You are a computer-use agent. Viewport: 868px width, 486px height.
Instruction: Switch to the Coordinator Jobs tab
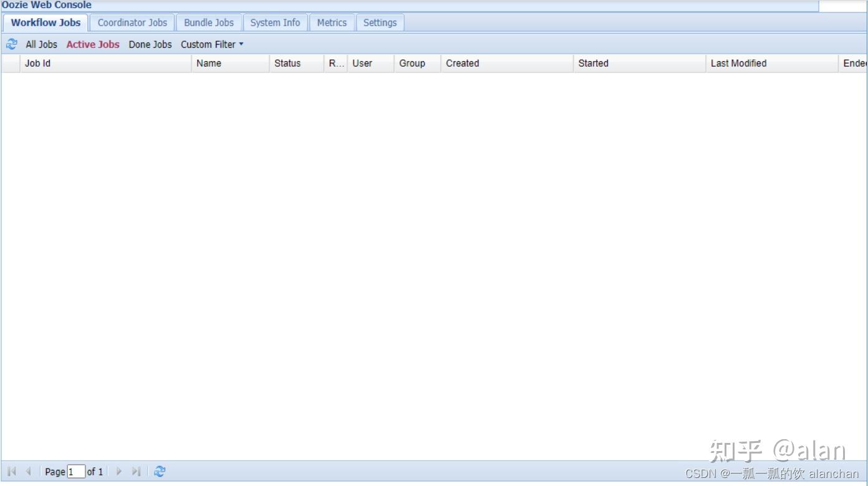click(x=132, y=22)
